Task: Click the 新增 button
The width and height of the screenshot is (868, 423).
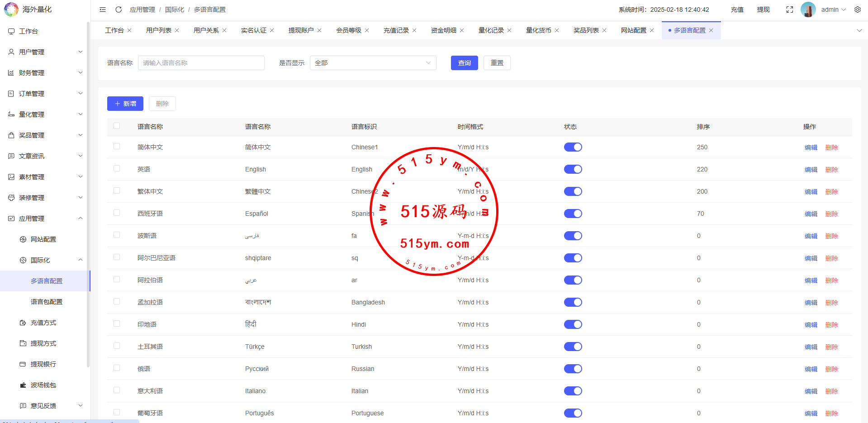Action: [x=125, y=104]
